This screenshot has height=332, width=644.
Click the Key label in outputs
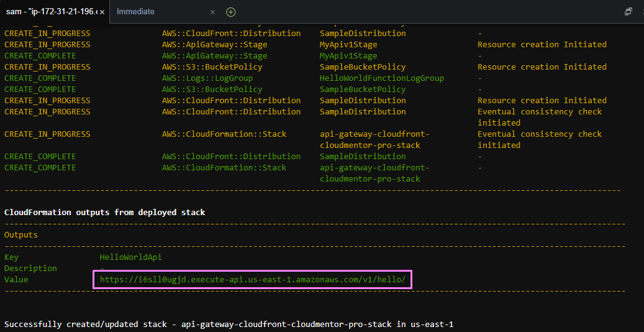click(x=12, y=257)
